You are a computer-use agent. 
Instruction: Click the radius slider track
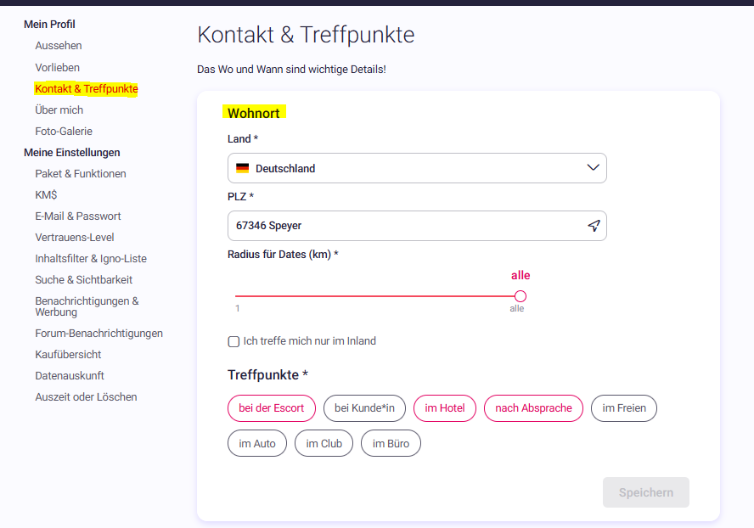pos(375,296)
